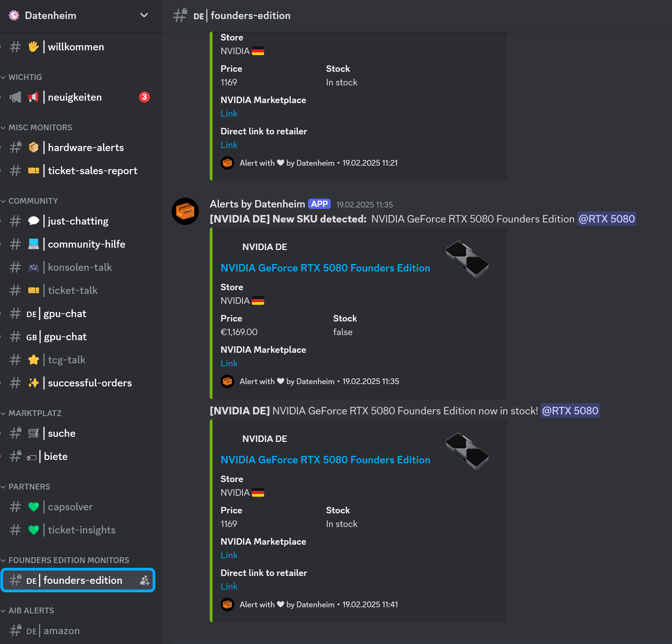Image resolution: width=672 pixels, height=644 pixels.
Task: Open the DE amazon alerts channel
Action: (x=62, y=631)
